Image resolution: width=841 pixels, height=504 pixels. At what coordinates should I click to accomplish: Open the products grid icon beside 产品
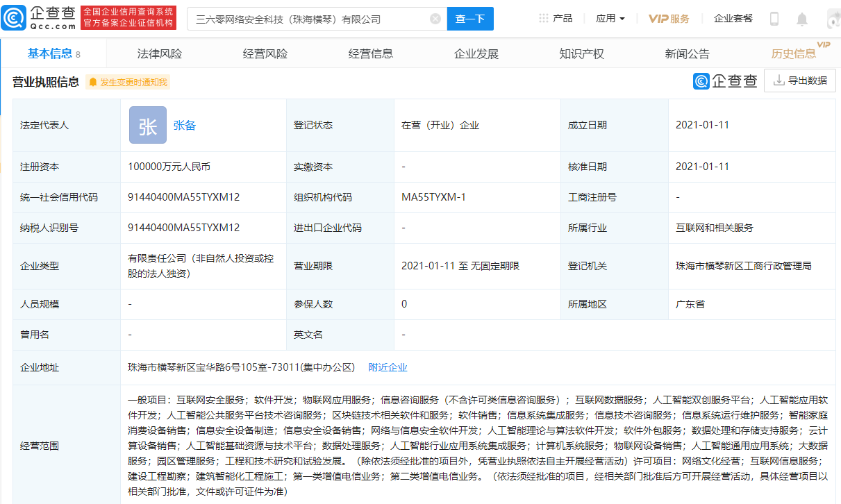pos(542,18)
